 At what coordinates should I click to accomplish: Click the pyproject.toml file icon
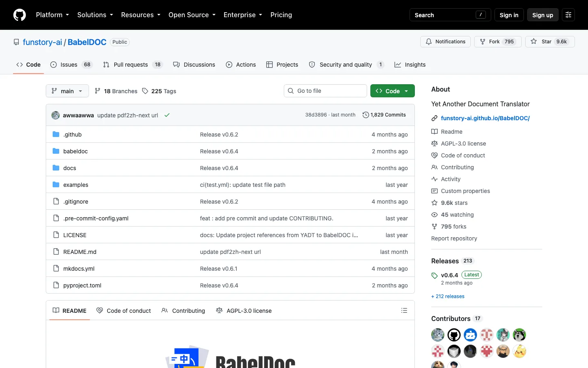click(56, 285)
